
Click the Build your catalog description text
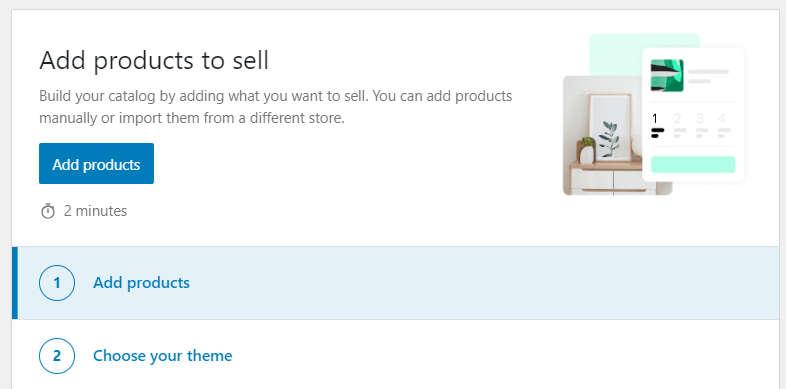(276, 107)
